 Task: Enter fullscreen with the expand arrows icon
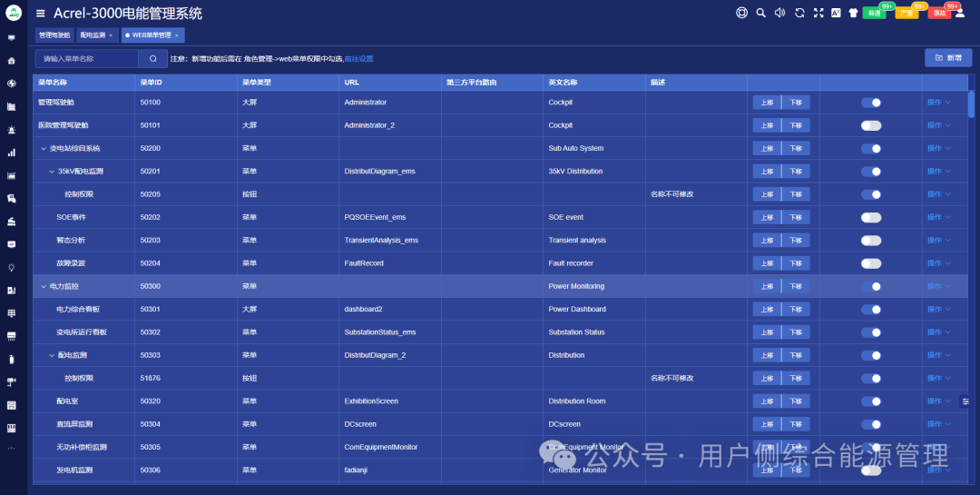tap(818, 13)
